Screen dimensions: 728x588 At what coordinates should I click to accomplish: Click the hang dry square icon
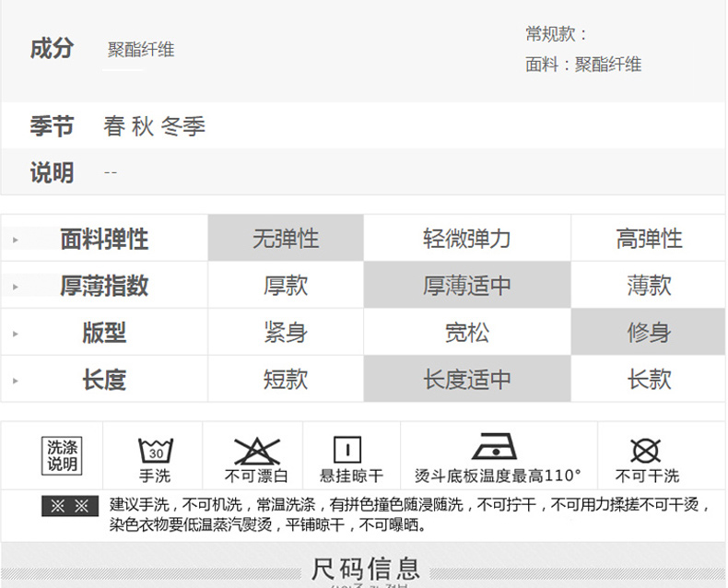347,450
